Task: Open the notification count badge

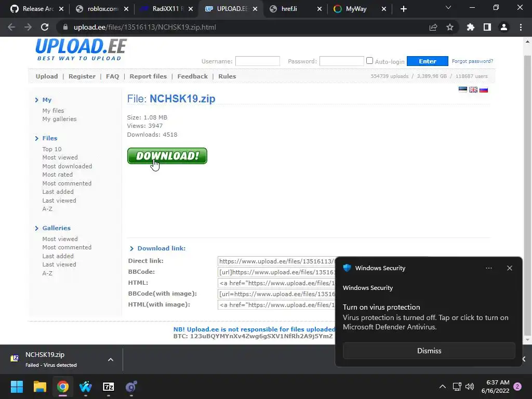Action: click(x=517, y=387)
